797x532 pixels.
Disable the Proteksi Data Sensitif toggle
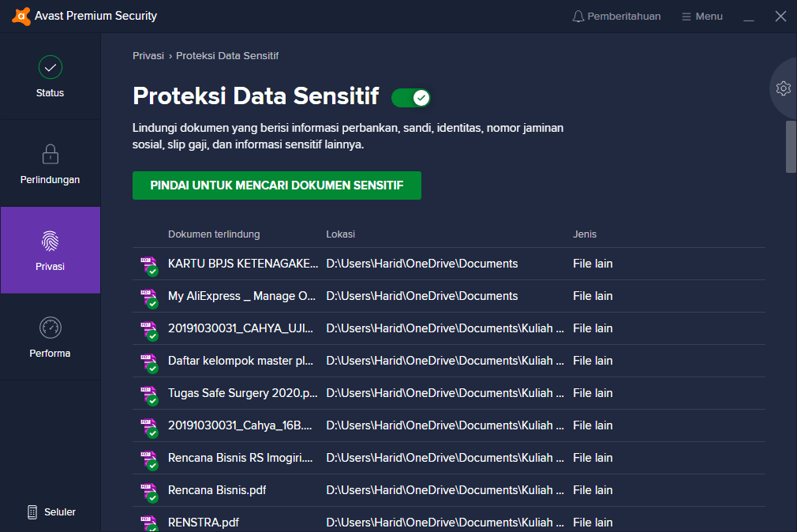pyautogui.click(x=411, y=98)
